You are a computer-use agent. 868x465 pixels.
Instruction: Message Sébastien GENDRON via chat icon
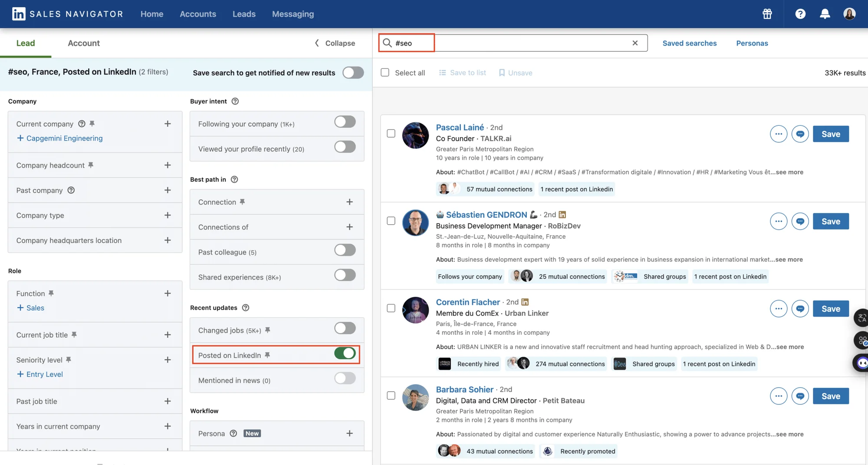pos(800,221)
